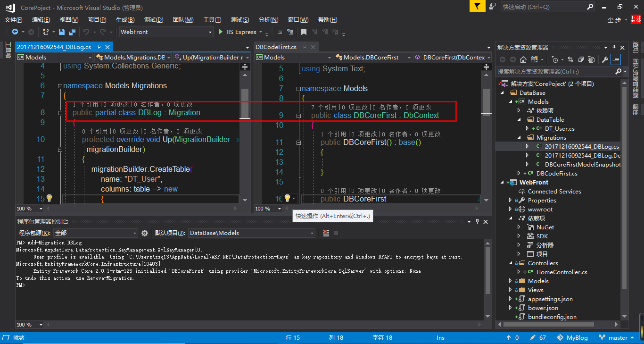Collapse the WebFront project node

[x=502, y=182]
